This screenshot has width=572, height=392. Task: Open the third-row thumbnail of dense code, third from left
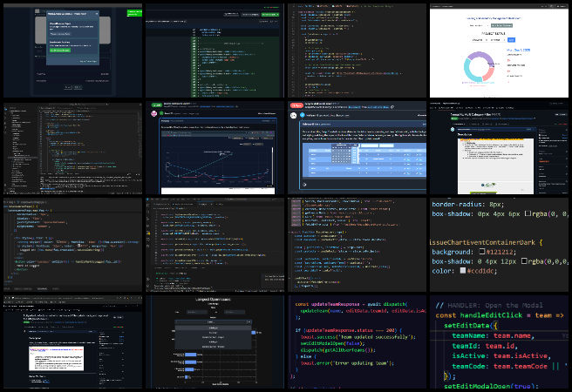tap(357, 245)
